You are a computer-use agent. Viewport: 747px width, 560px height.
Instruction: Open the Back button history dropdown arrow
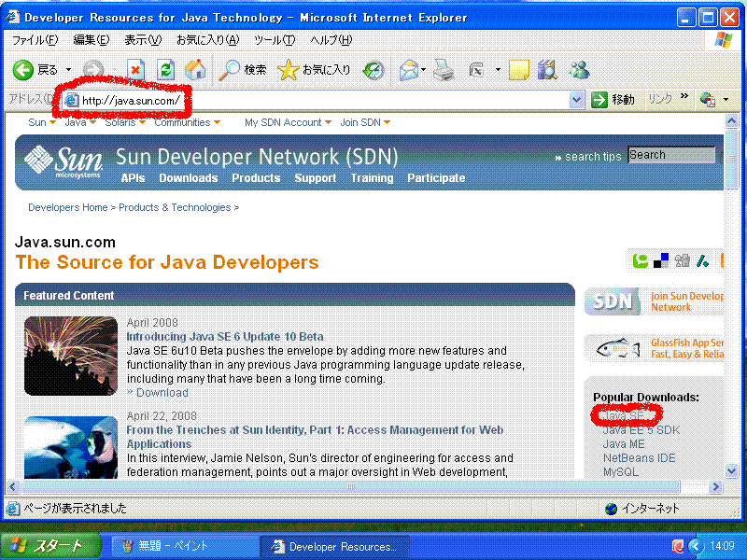click(68, 71)
